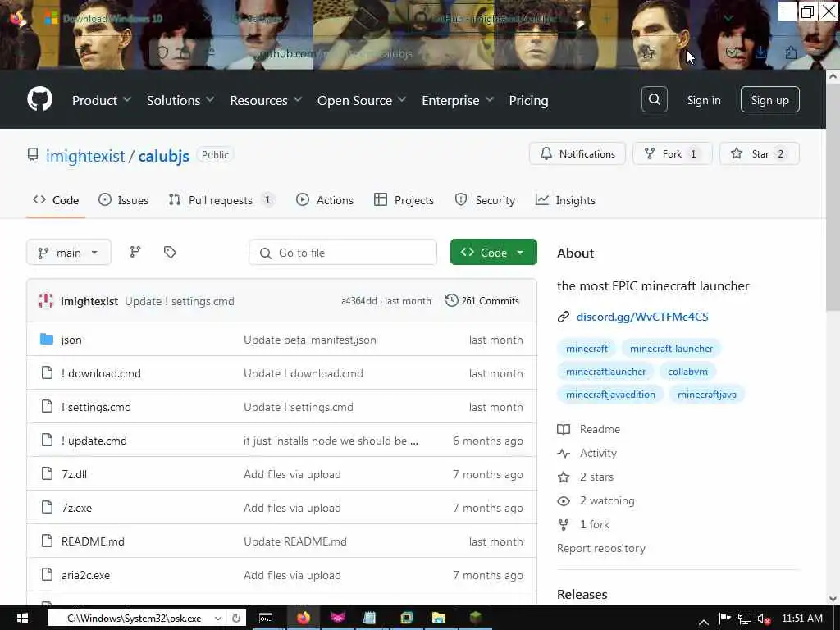
Task: Switch to the Projects tab
Action: (x=404, y=200)
